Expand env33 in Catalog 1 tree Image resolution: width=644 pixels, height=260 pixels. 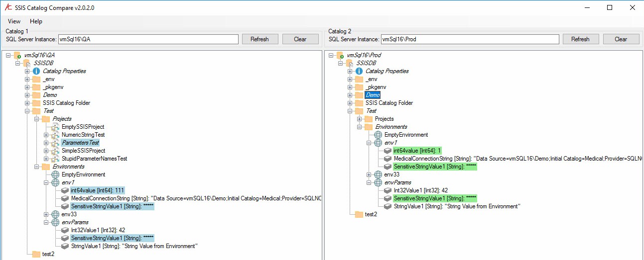(46, 214)
